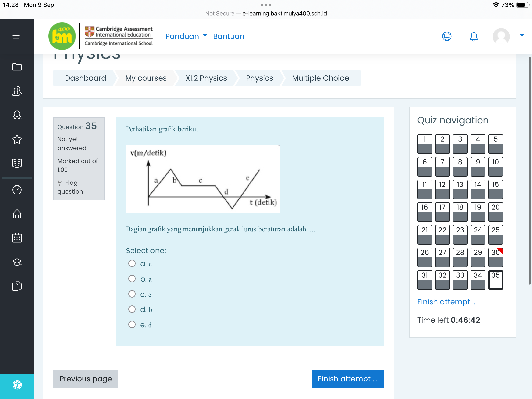Screen dimensions: 532x399
Task: Open the graduation cap courses icon
Action: point(17,262)
